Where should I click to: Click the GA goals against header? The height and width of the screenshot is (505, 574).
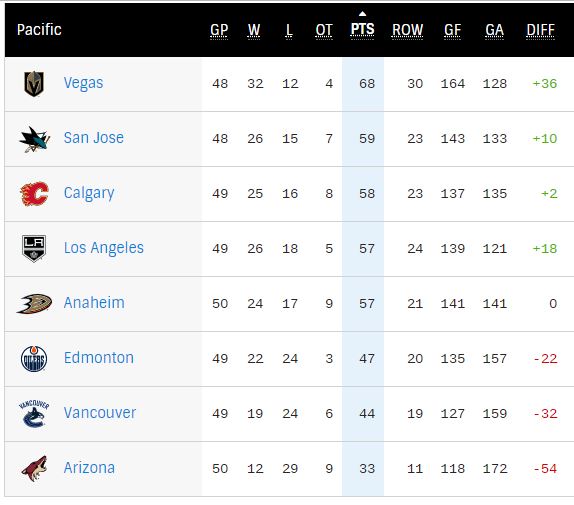tap(495, 30)
